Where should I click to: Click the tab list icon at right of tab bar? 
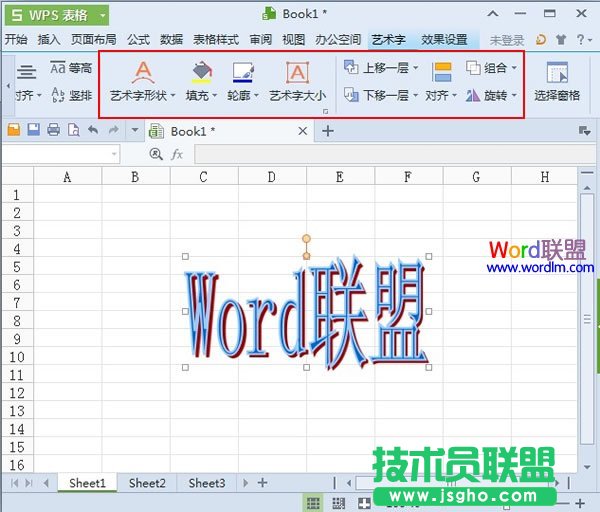tap(584, 131)
